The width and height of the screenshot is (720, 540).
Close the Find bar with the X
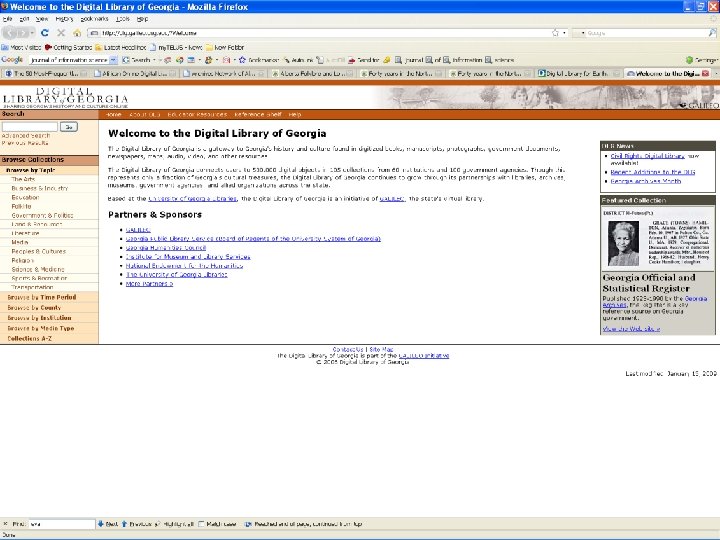click(6, 523)
